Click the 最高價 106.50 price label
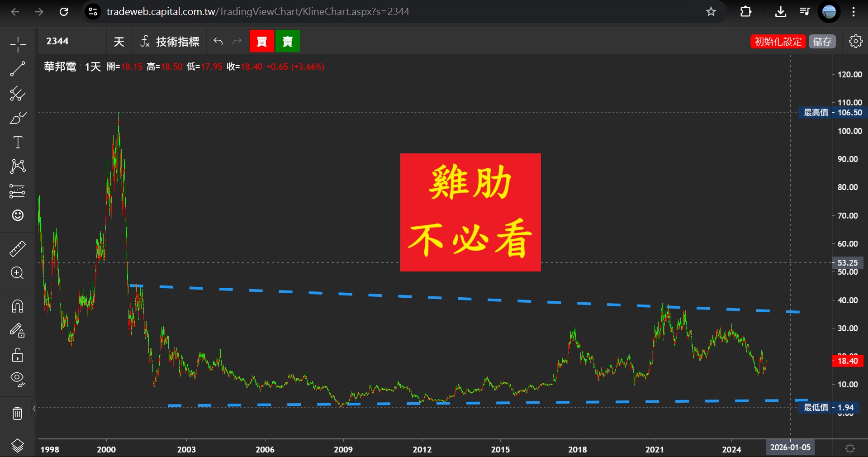This screenshot has height=457, width=868. pyautogui.click(x=833, y=112)
